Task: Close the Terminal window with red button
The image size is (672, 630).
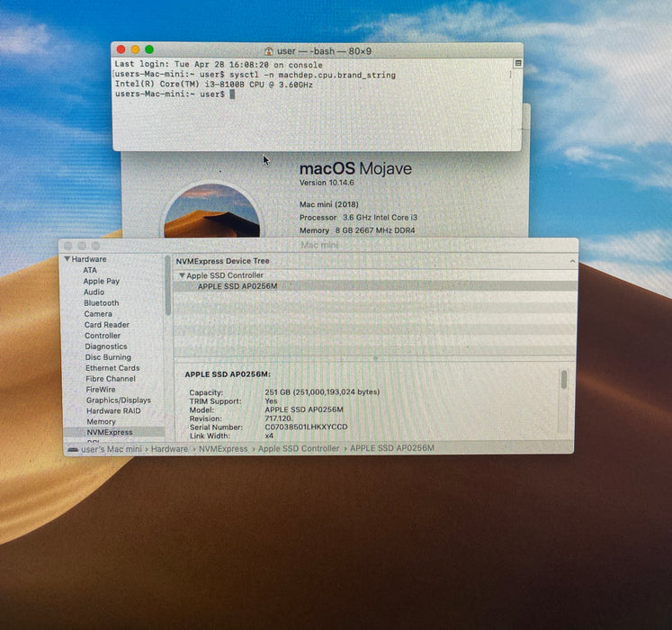Action: (x=121, y=49)
